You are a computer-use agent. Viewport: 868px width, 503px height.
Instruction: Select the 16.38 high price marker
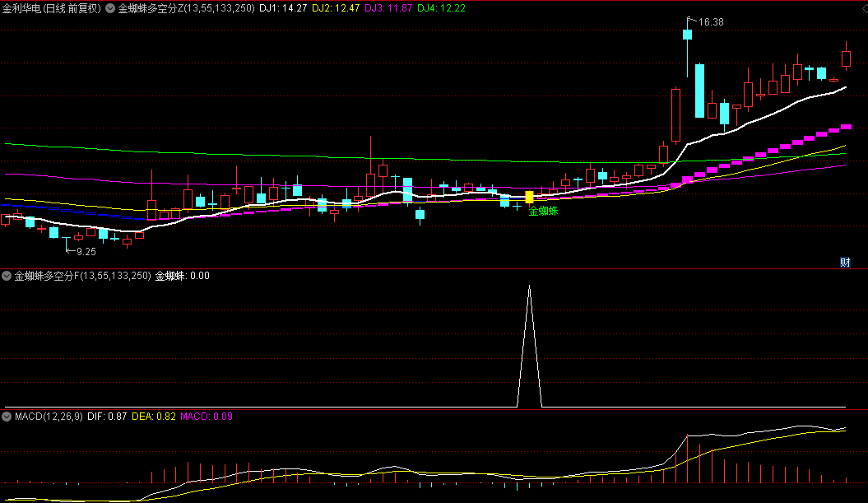click(711, 22)
